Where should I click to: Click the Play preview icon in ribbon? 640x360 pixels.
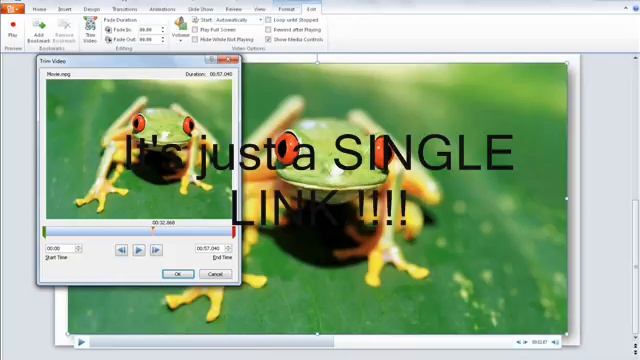pos(13,25)
